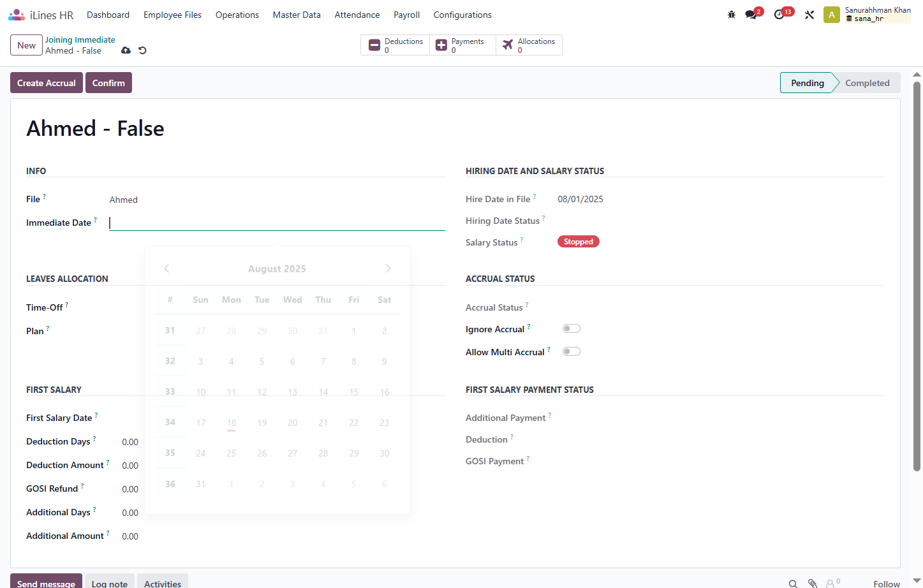The width and height of the screenshot is (923, 588).
Task: Open the Attendance menu
Action: tap(357, 15)
